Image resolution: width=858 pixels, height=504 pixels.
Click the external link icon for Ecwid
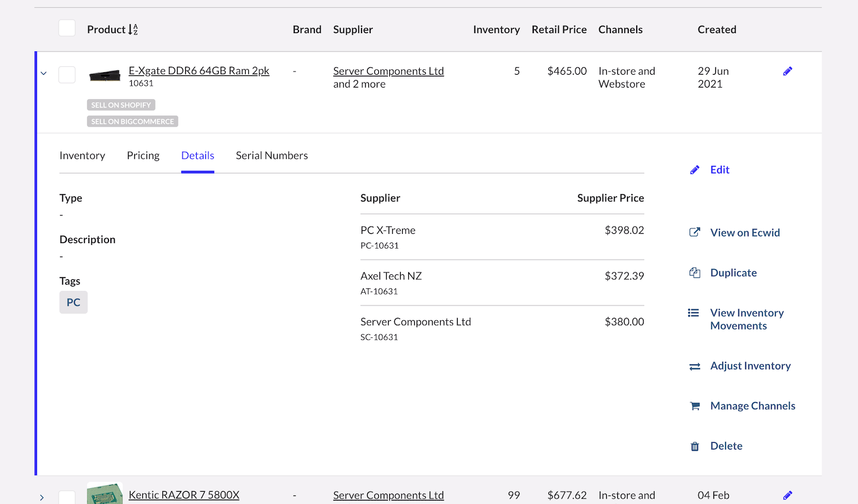point(694,233)
